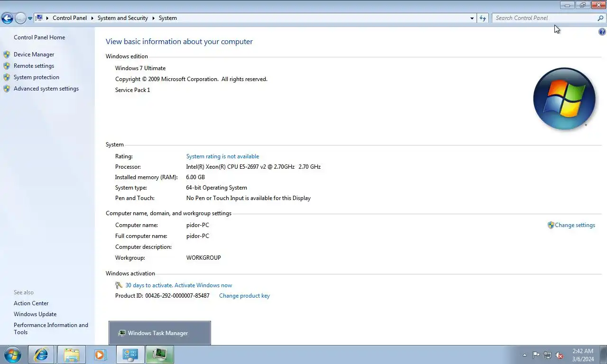This screenshot has height=364, width=607.
Task: Expand arrow after System and Security breadcrumb
Action: (x=153, y=18)
